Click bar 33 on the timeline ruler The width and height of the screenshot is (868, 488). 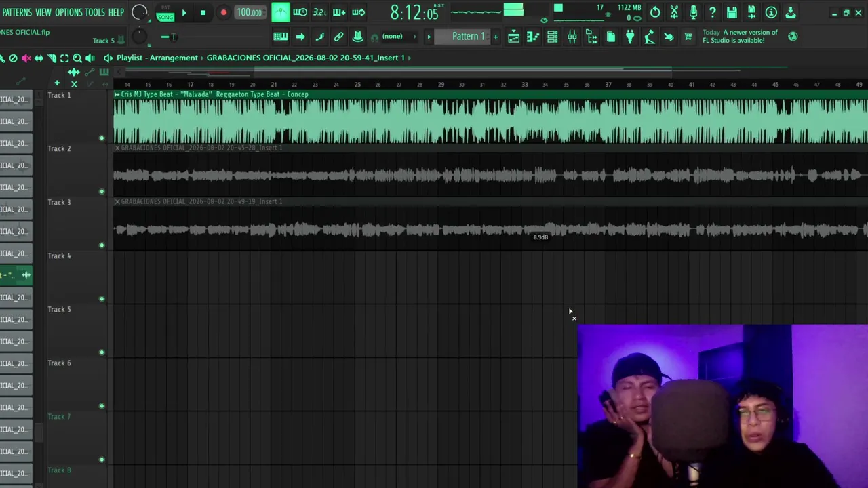coord(524,85)
